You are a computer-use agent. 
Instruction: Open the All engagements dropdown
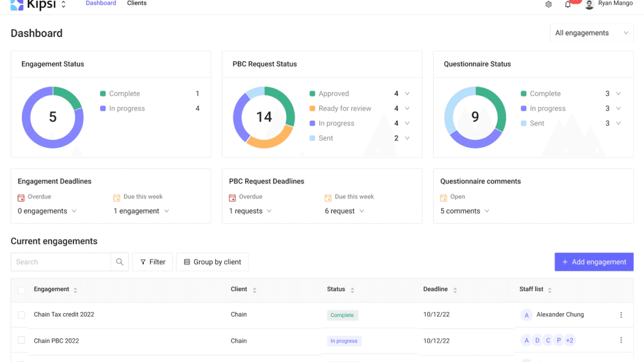point(592,33)
